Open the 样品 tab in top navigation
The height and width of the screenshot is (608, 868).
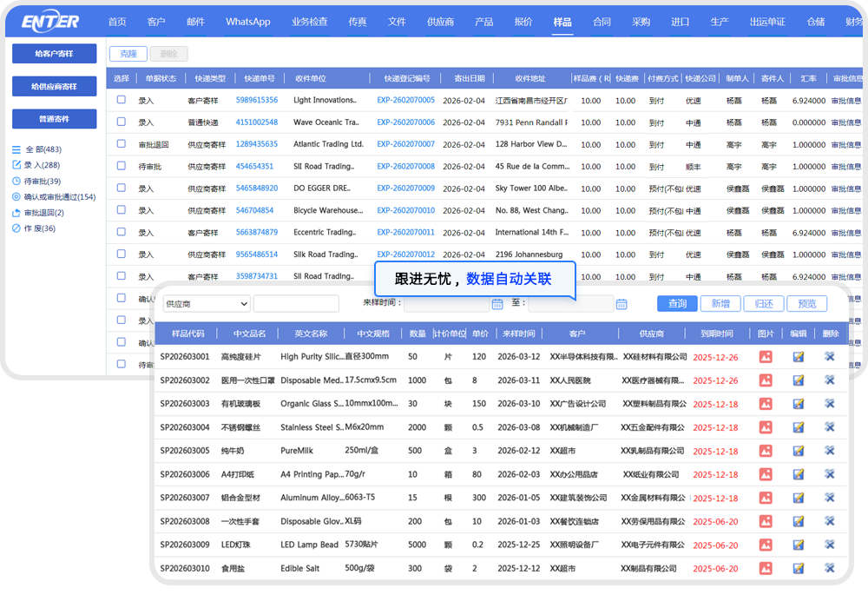click(x=562, y=22)
